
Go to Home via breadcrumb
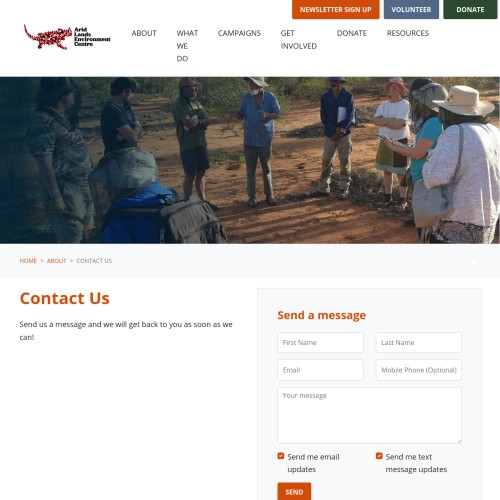point(28,261)
